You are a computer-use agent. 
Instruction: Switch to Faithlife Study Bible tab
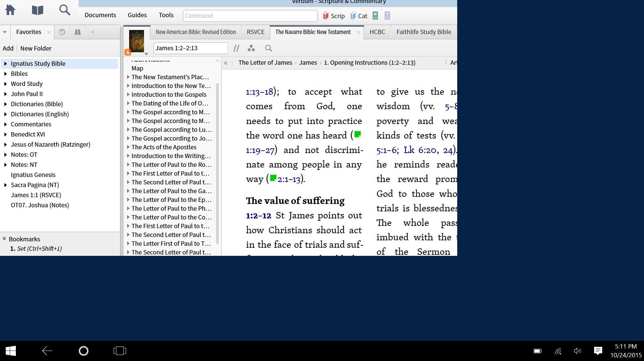point(424,32)
